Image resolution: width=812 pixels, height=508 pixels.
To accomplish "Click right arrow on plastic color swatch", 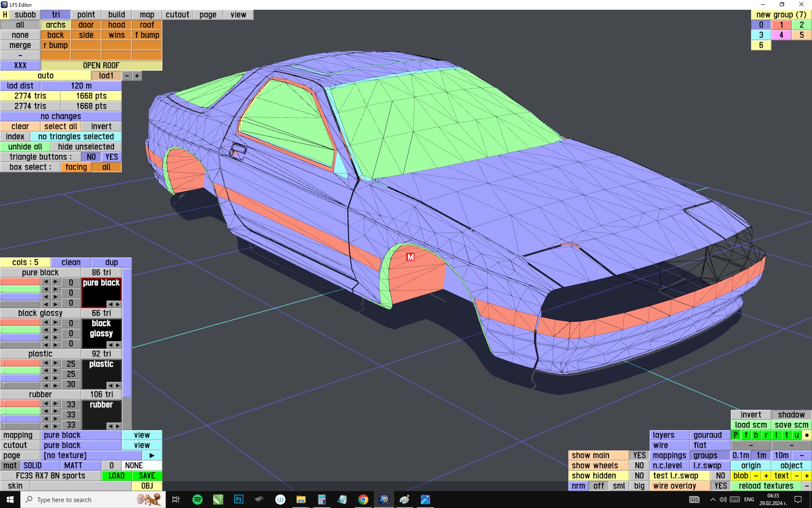I will (x=118, y=385).
